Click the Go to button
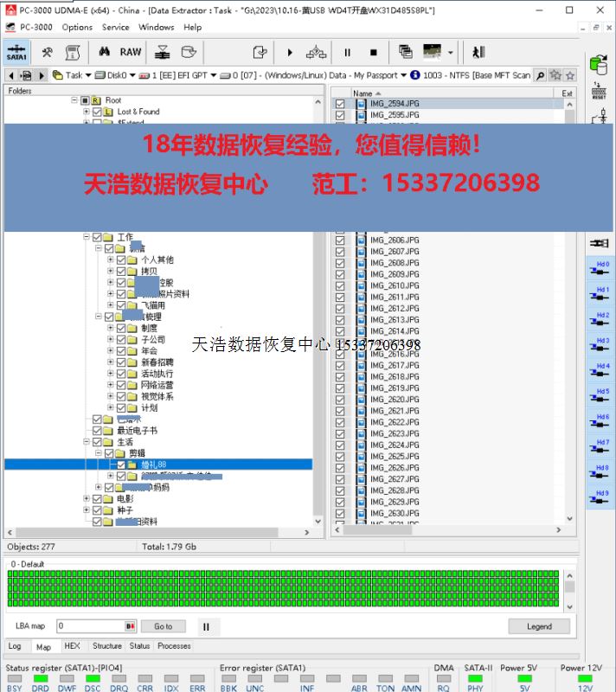This screenshot has height=692, width=616. (x=164, y=626)
